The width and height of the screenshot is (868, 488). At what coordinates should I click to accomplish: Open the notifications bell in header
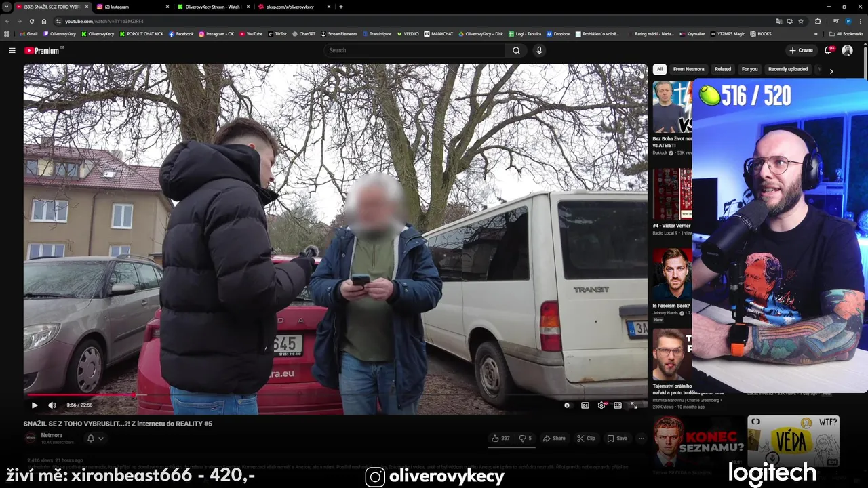828,50
